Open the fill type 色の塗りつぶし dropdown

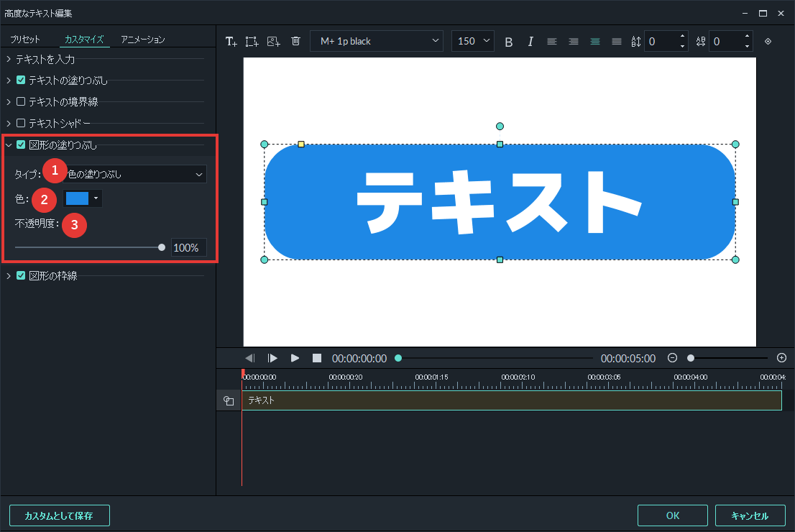coord(135,174)
